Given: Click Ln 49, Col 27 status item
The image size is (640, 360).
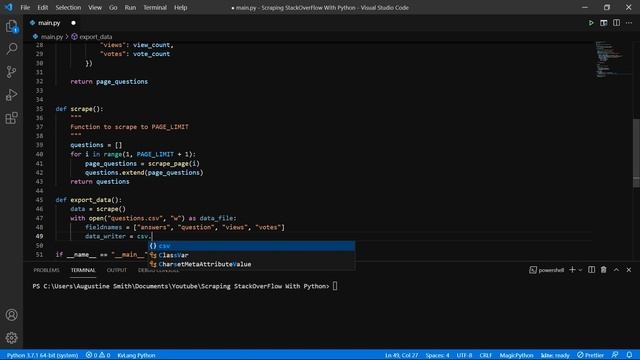Looking at the screenshot, I should 402,355.
